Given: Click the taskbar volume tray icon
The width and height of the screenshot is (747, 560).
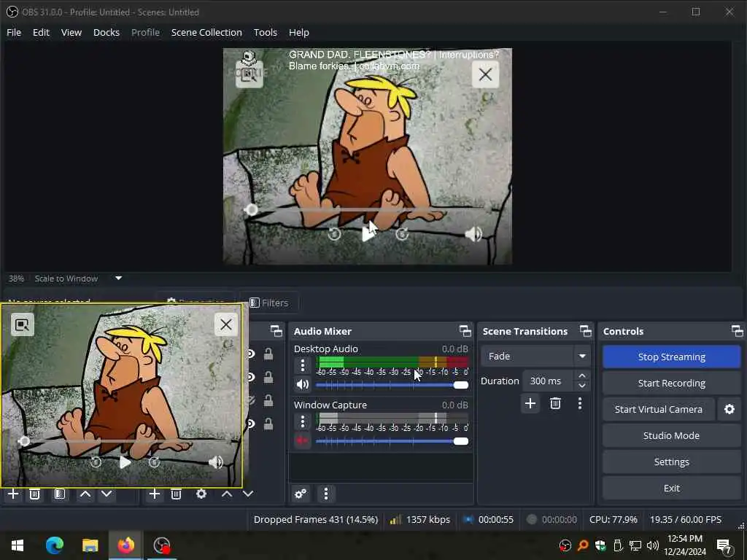Looking at the screenshot, I should 653,545.
